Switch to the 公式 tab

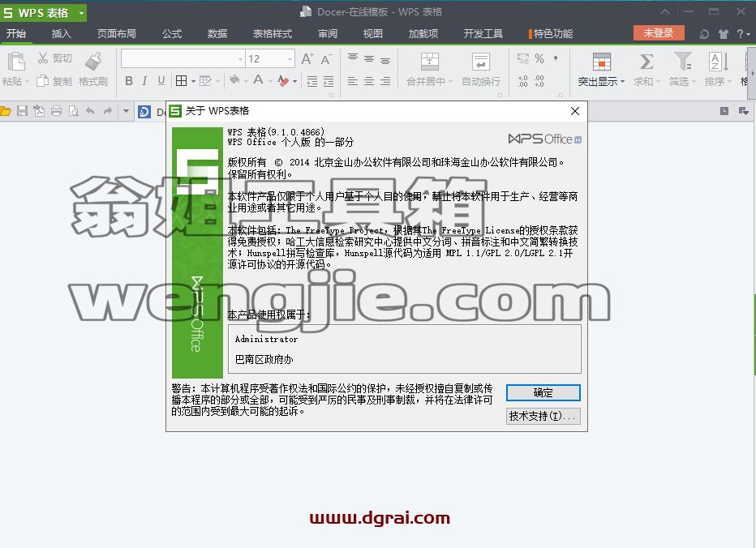(x=172, y=33)
